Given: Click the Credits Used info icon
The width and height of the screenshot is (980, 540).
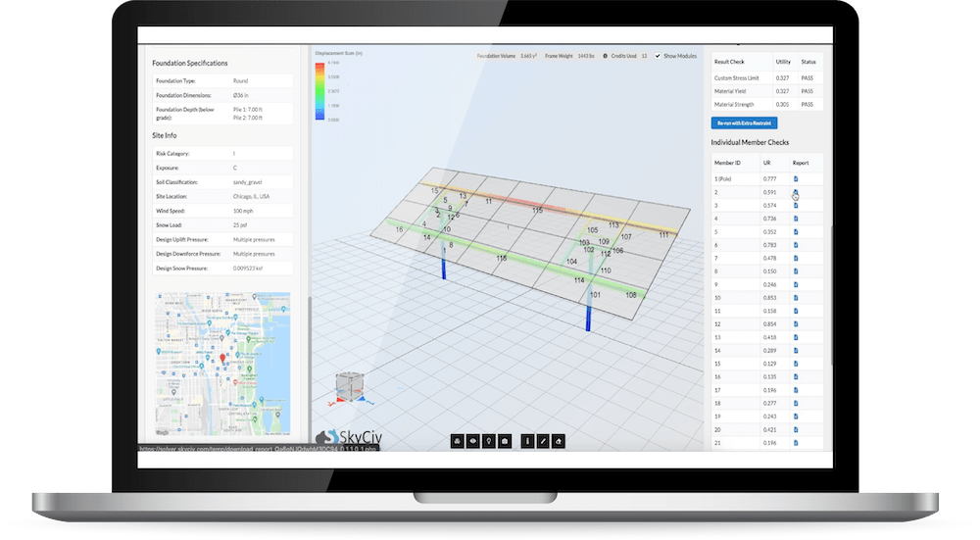Looking at the screenshot, I should click(x=606, y=56).
